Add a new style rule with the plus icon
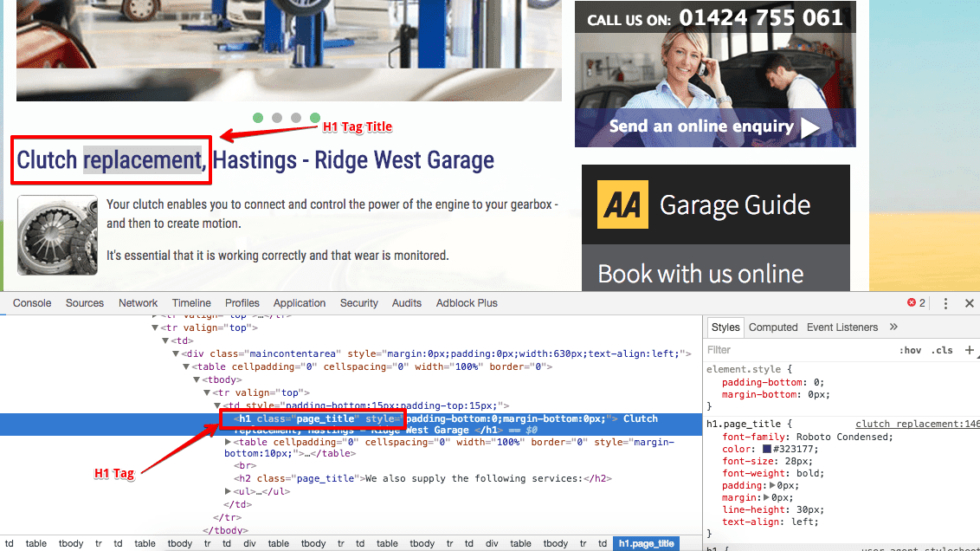The height and width of the screenshot is (551, 980). (x=971, y=349)
